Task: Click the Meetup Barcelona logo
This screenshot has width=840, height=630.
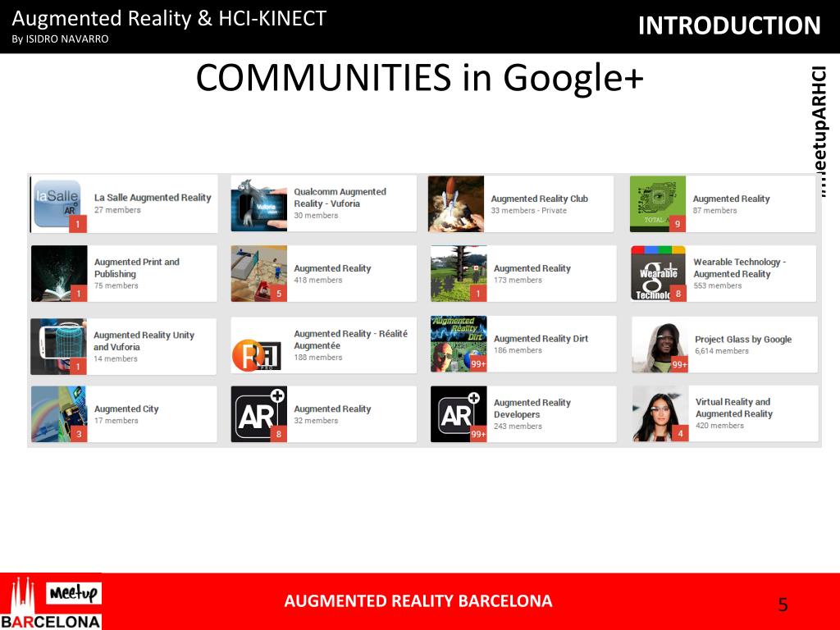Action: pyautogui.click(x=51, y=601)
